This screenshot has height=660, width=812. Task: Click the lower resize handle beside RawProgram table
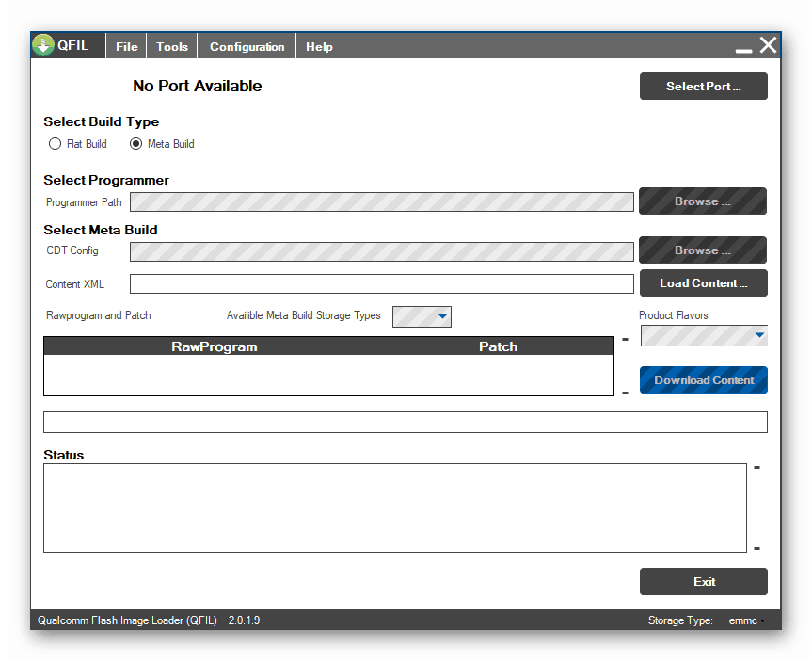(625, 394)
